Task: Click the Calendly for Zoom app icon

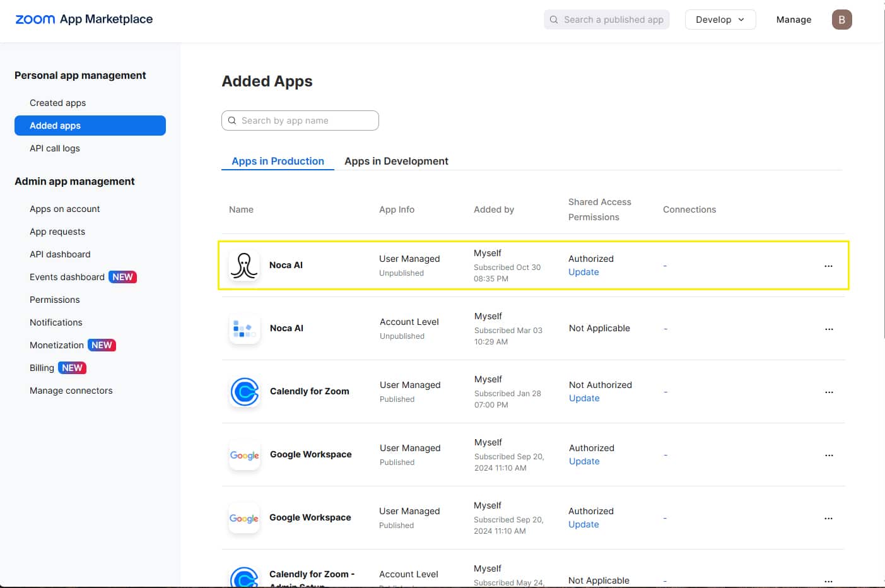Action: click(x=245, y=392)
